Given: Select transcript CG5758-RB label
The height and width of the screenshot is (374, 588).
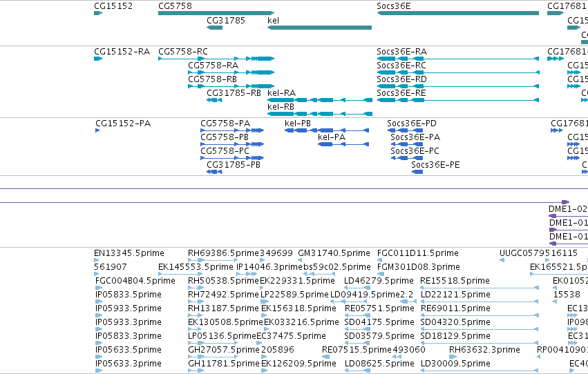Looking at the screenshot, I should point(212,79).
